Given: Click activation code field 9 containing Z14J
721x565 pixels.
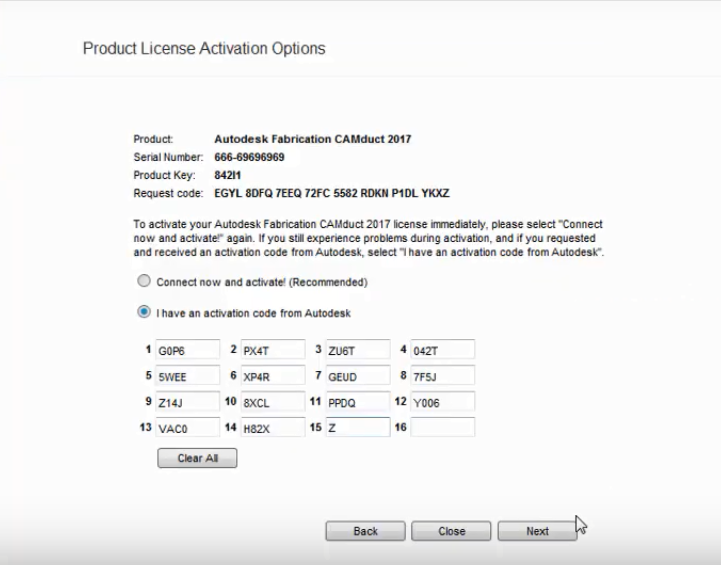Looking at the screenshot, I should [188, 401].
